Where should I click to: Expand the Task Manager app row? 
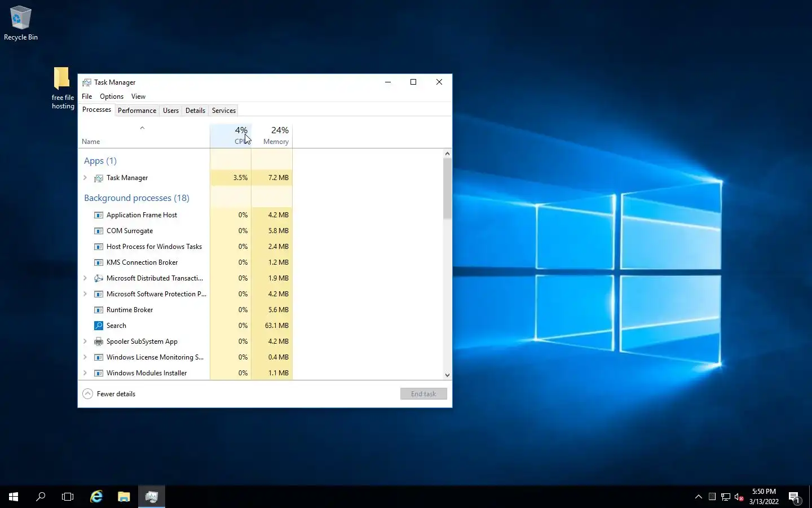click(x=85, y=178)
